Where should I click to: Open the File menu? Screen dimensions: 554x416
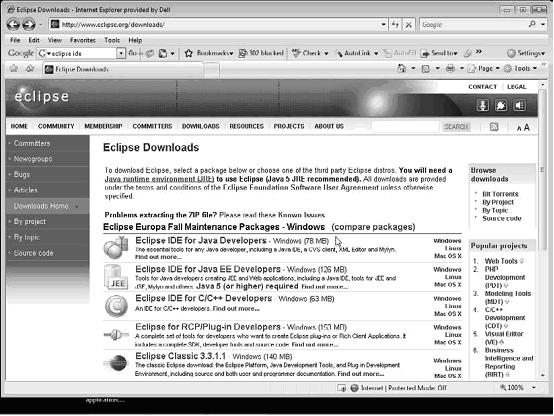point(15,40)
